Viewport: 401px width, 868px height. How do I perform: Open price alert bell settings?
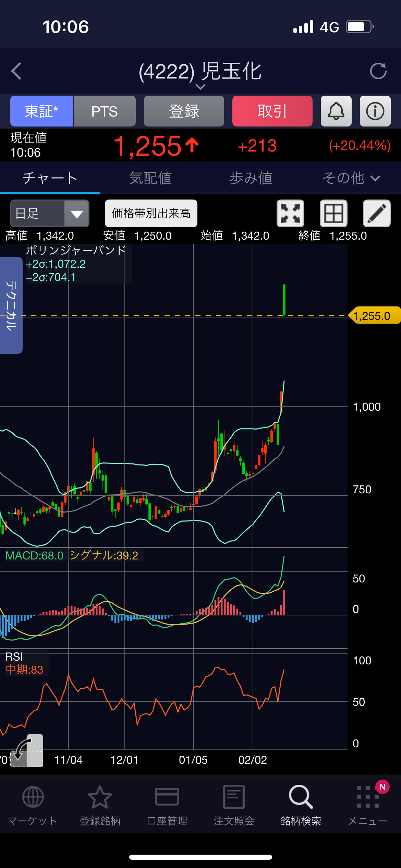point(336,111)
